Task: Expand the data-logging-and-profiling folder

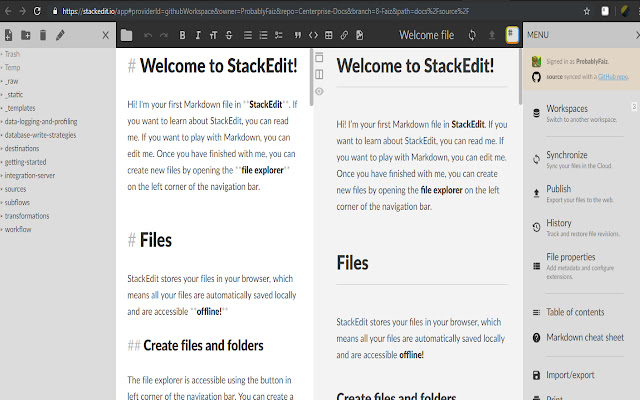Action: (41, 121)
